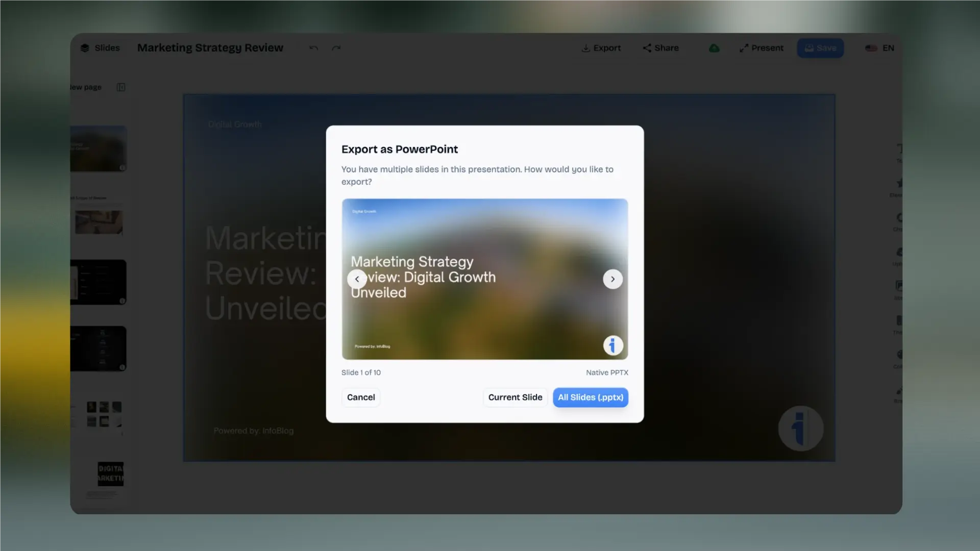Screen dimensions: 980x551
Task: Click the blue Save button
Action: pyautogui.click(x=820, y=48)
